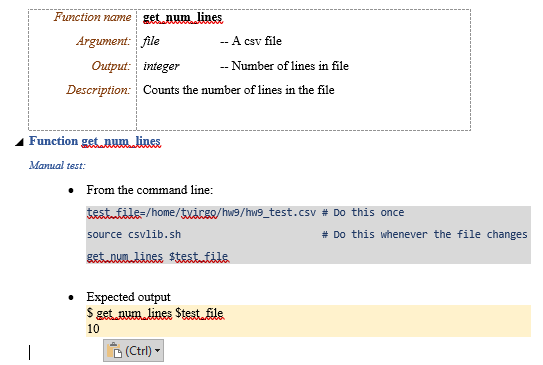Viewport: 543px width, 365px height.
Task: Click the 'Function name' table label
Action: (92, 17)
